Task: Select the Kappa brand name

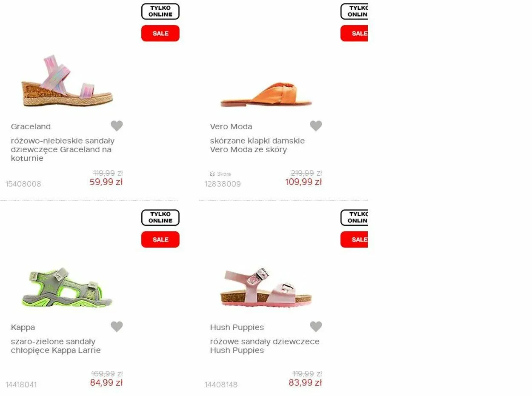Action: pos(23,328)
